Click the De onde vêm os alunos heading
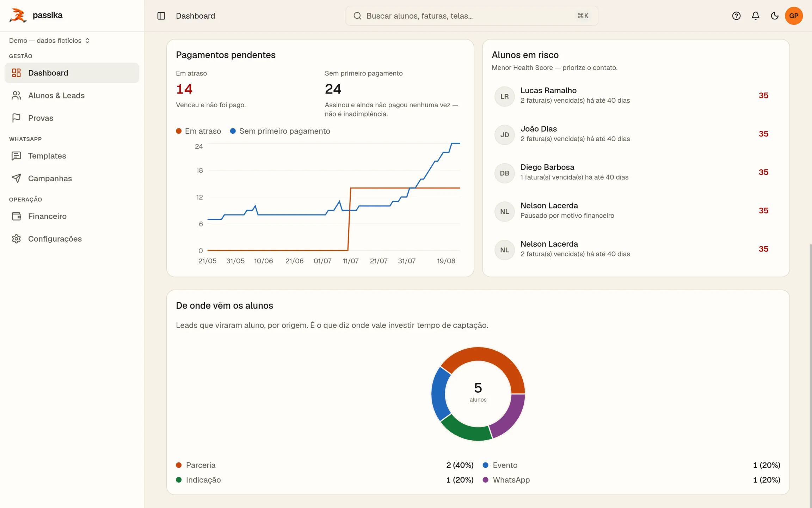The image size is (812, 508). click(224, 306)
